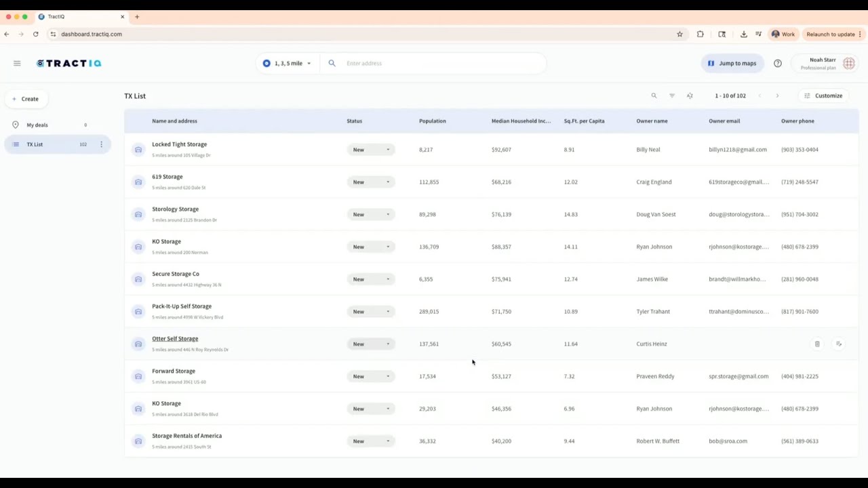868x488 pixels.
Task: Click population value 289,015
Action: coord(429,312)
